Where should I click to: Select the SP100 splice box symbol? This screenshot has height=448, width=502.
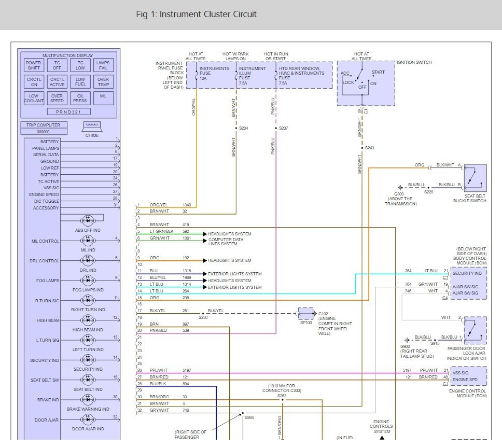tap(306, 314)
